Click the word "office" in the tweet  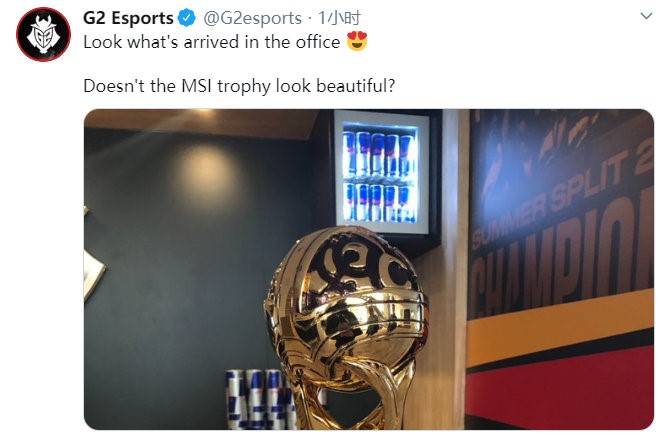pos(318,42)
